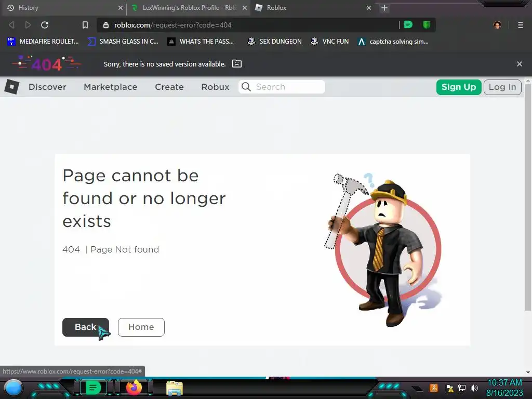
Task: Open the captcha solving sim... bookmark
Action: [393, 42]
